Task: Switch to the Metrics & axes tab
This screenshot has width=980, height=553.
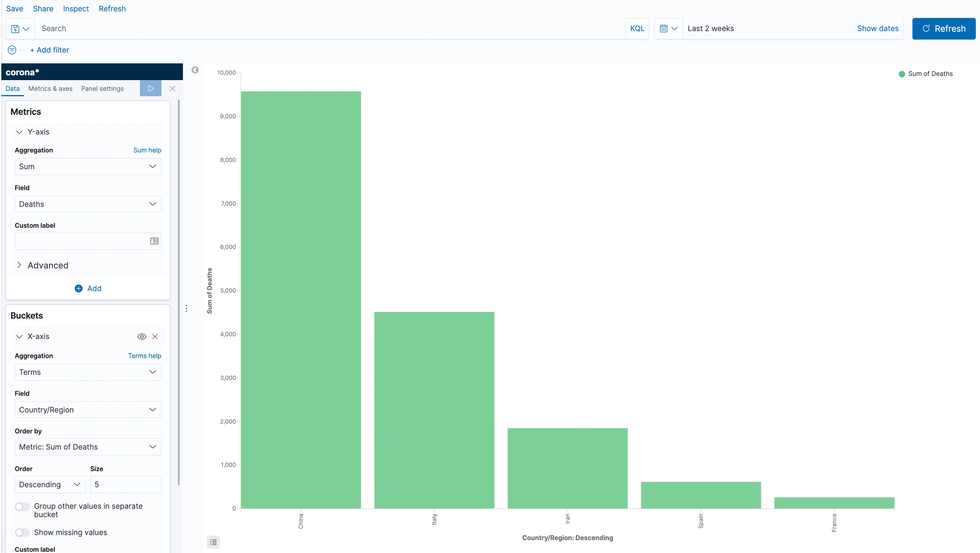Action: 50,88
